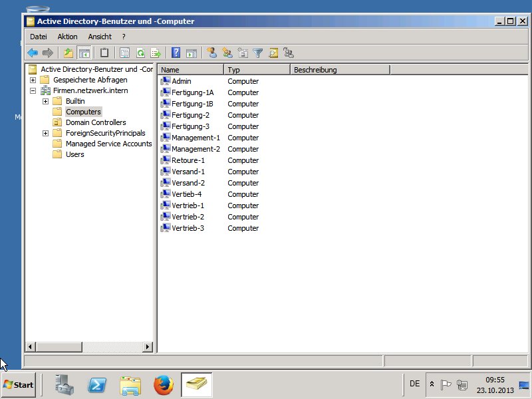Viewport: 532px width, 399px height.
Task: Open the Aktion menu
Action: 67,37
